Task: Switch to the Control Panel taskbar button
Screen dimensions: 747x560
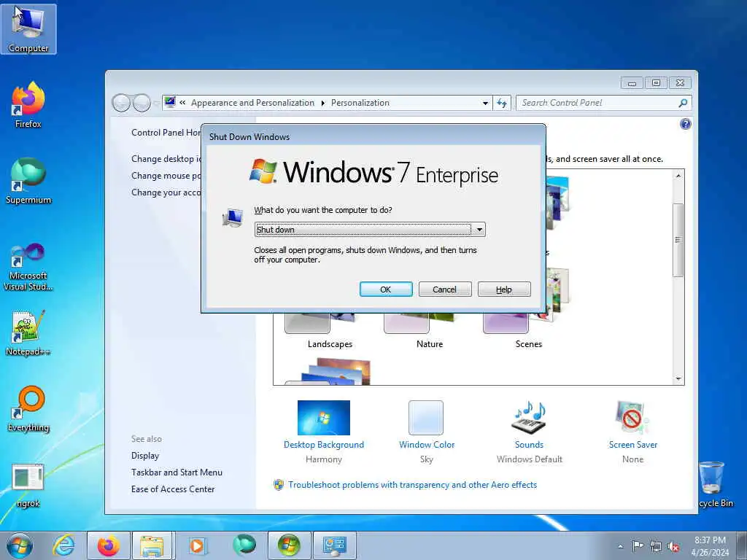Action: click(x=334, y=545)
